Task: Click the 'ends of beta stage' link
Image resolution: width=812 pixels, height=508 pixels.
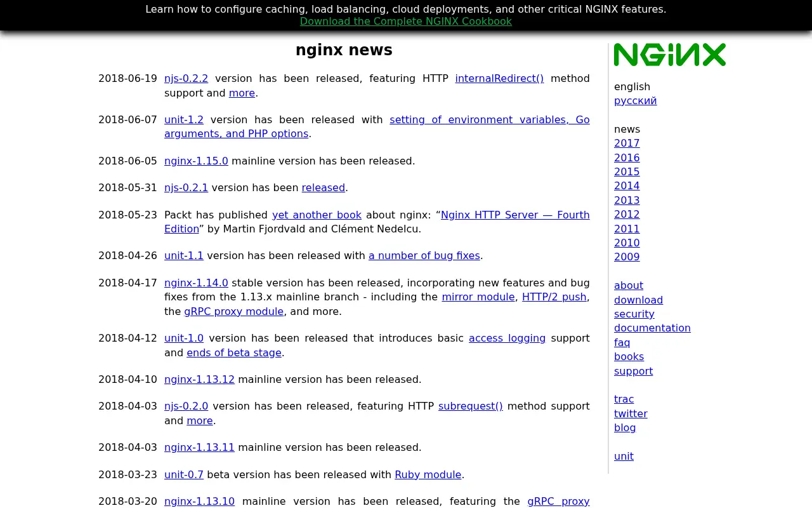Action: pos(234,352)
